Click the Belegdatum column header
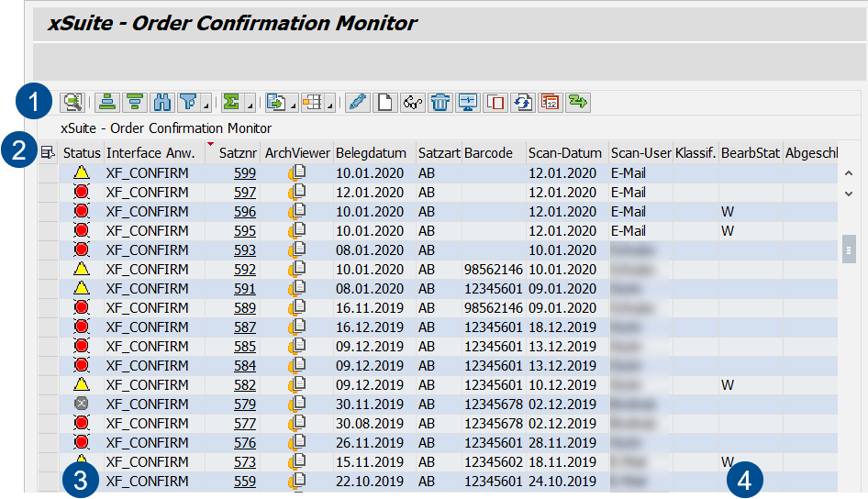The image size is (868, 499). 374,152
